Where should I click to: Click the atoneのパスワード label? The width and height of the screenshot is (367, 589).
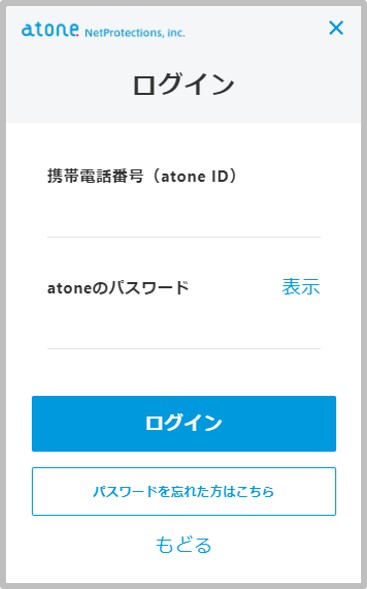point(118,288)
